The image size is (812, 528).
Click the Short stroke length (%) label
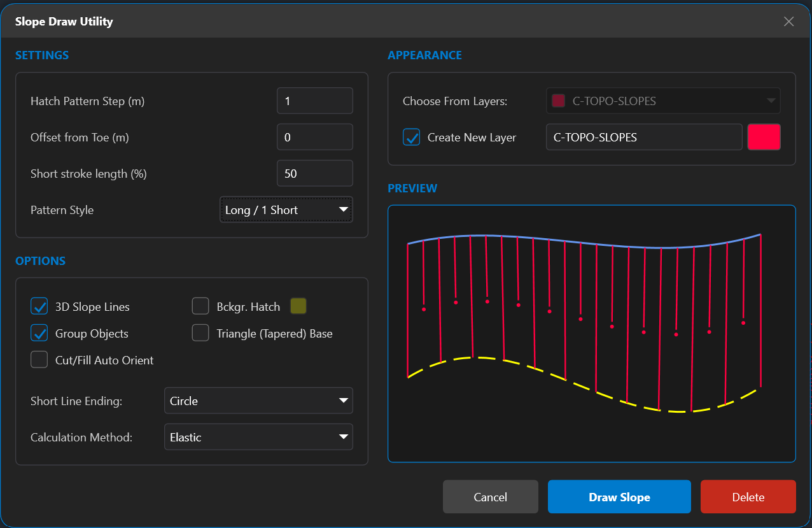88,173
